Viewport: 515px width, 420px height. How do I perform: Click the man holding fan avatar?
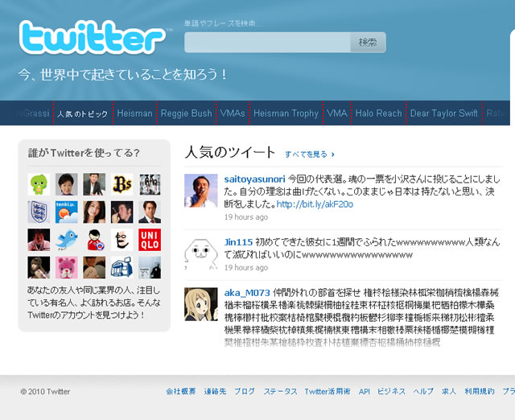click(x=94, y=267)
